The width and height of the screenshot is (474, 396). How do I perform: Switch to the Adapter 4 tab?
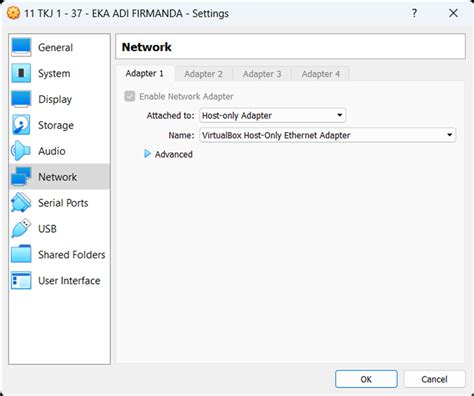[321, 74]
